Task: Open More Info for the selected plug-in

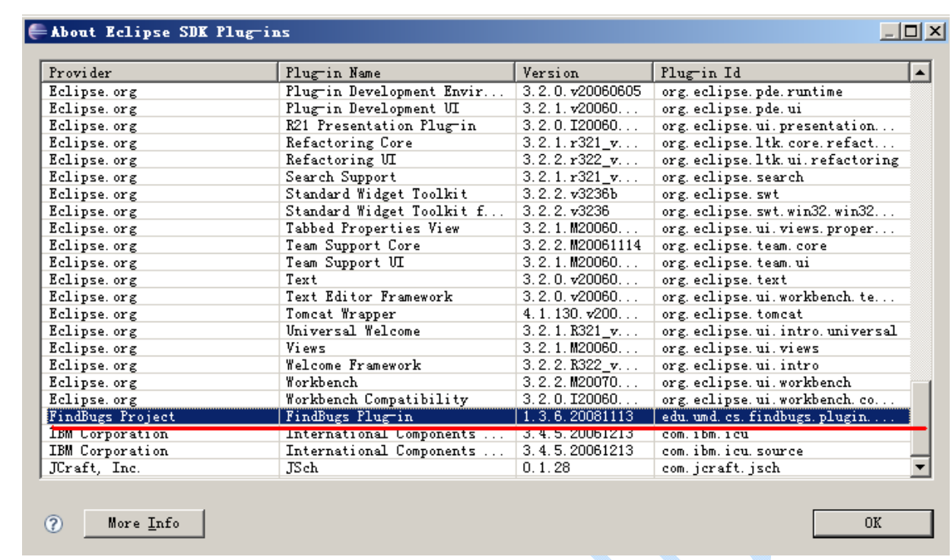Action: 144,524
